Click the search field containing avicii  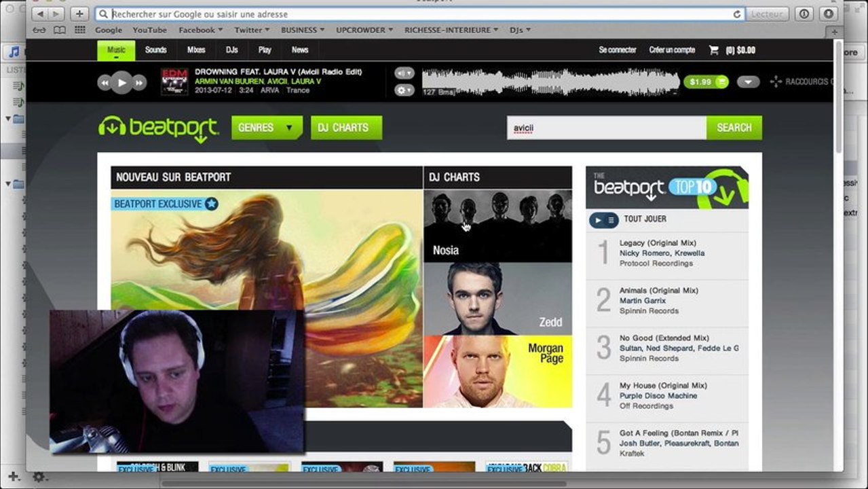tap(606, 127)
